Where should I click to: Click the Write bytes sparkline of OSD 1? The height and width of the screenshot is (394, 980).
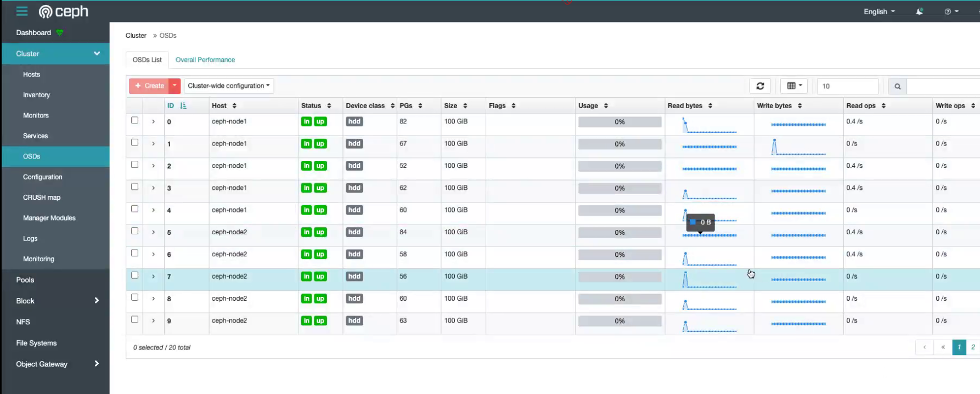pos(798,147)
